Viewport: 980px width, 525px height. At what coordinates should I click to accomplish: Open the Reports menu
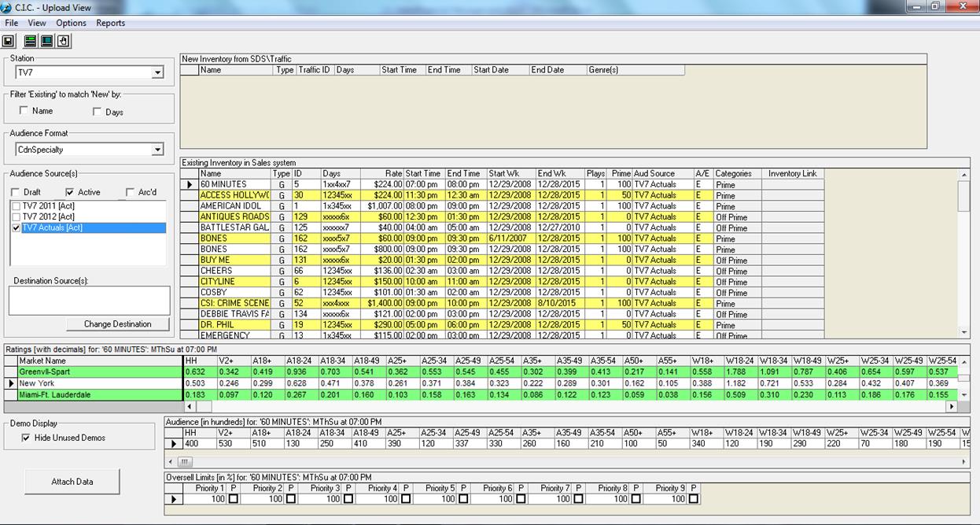[110, 23]
